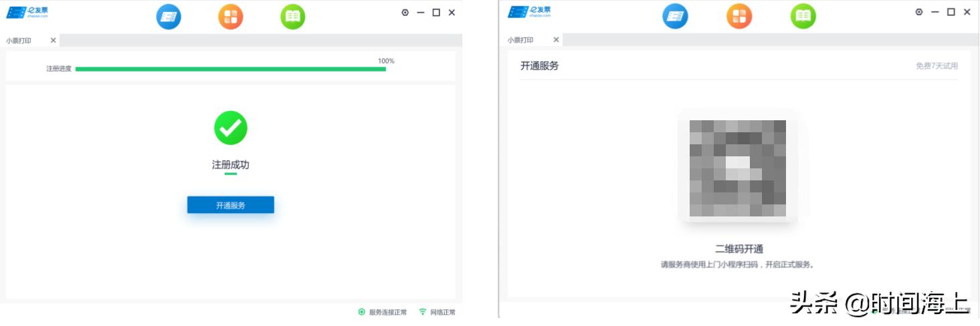Screen dimensions: 980x326
Task: Click the blue invoice icon in left window
Action: click(169, 17)
